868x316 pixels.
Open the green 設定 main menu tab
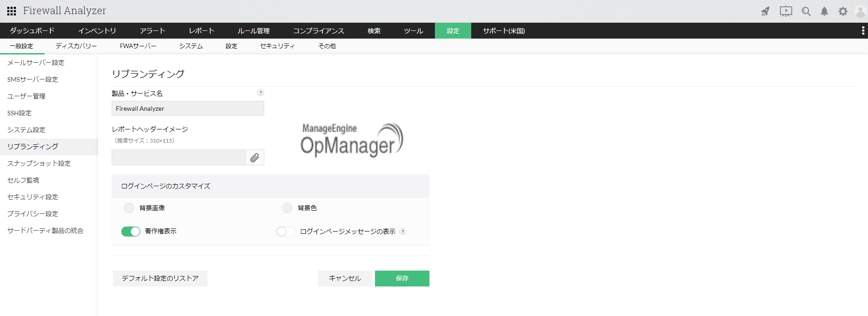(453, 30)
